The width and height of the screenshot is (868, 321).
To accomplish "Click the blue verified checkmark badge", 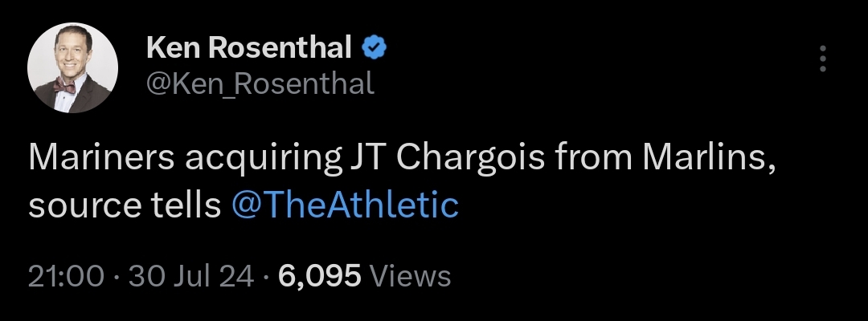I will point(375,49).
